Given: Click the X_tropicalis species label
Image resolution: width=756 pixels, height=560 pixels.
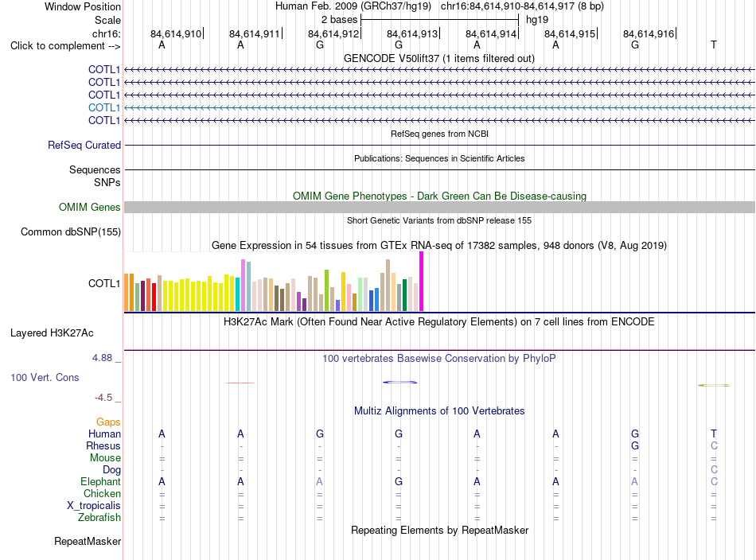Looking at the screenshot, I should coord(94,506).
